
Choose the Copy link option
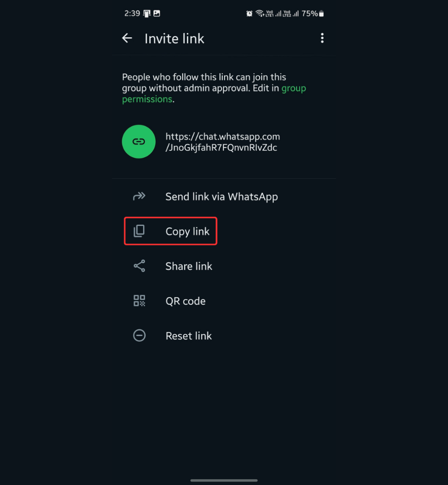click(187, 231)
